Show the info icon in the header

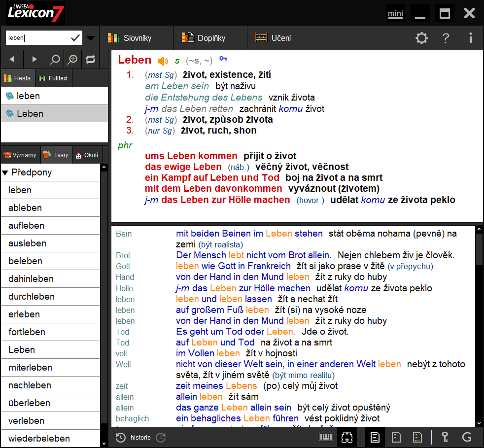[x=470, y=38]
